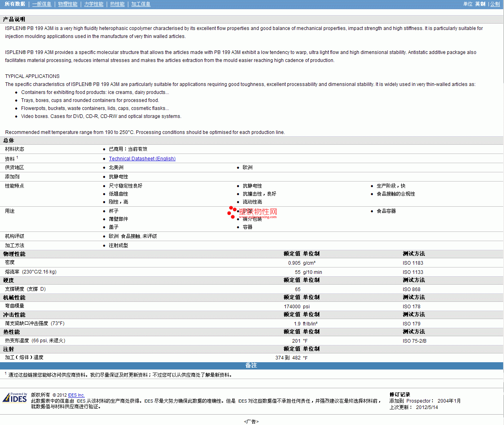The image size is (504, 425).
Task: Click the red watermark logo over the 用途 row
Action: [x=252, y=213]
